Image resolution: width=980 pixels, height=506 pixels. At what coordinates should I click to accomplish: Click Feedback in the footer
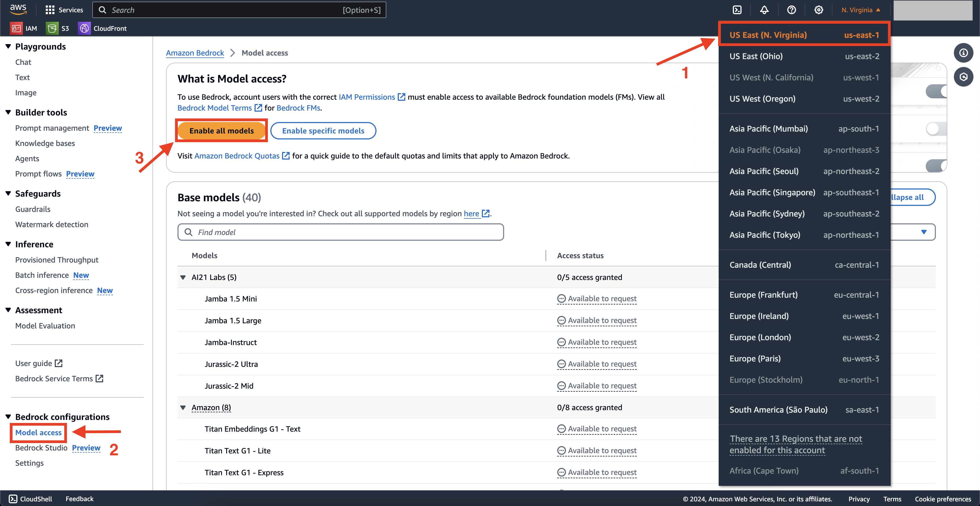pos(79,499)
